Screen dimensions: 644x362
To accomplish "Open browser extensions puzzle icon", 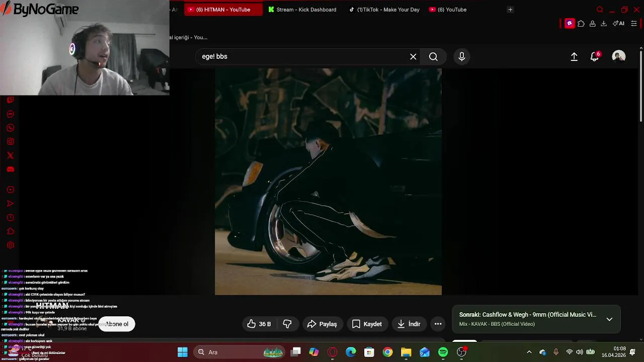I will [581, 23].
